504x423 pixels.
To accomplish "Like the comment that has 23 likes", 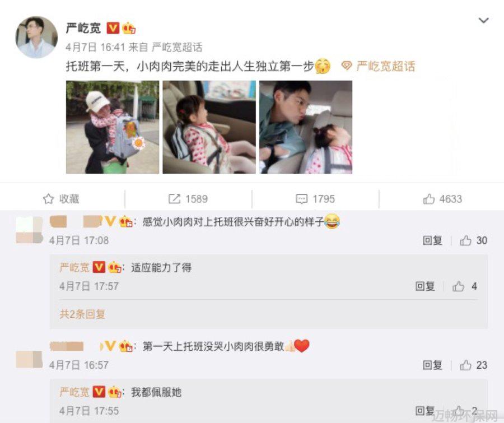I will [x=465, y=365].
